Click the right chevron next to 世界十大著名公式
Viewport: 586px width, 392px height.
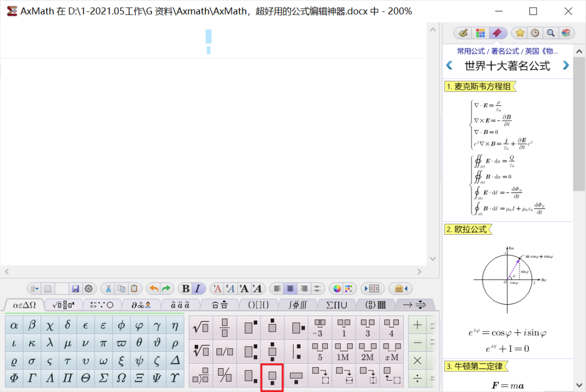pyautogui.click(x=565, y=65)
